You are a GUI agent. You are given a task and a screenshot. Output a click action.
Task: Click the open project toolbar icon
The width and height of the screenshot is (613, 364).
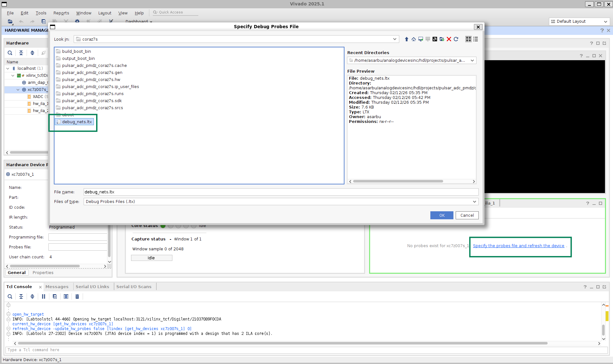10,21
